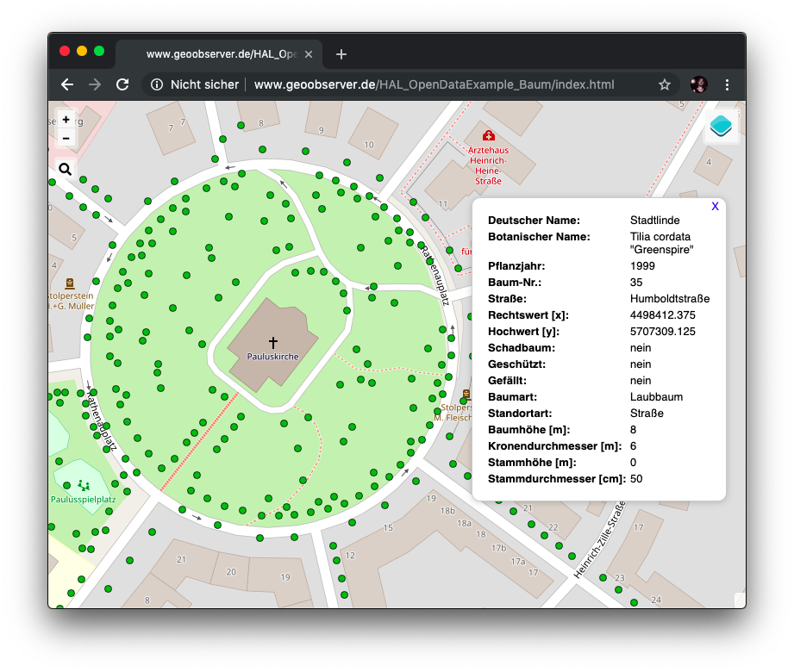
Task: Click the Stolperstein memorial marker near Müller
Action: pos(69,283)
